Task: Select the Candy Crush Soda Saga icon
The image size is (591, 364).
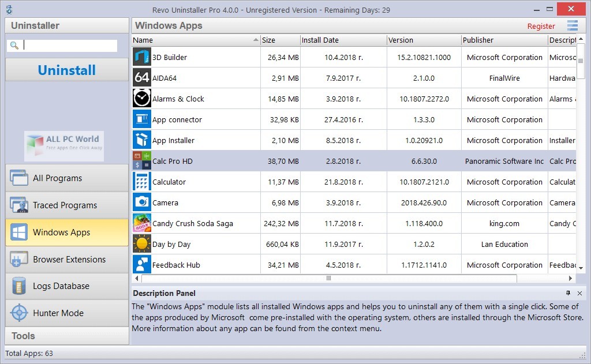Action: click(x=141, y=223)
